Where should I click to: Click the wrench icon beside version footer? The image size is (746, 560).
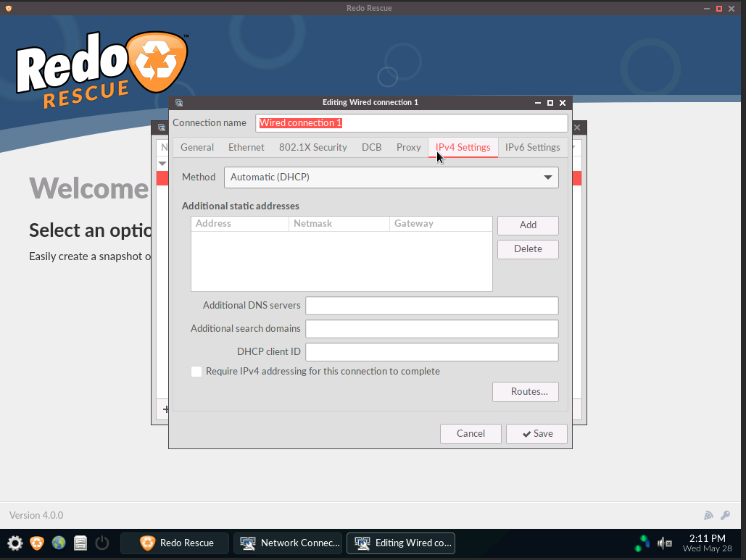(x=725, y=515)
